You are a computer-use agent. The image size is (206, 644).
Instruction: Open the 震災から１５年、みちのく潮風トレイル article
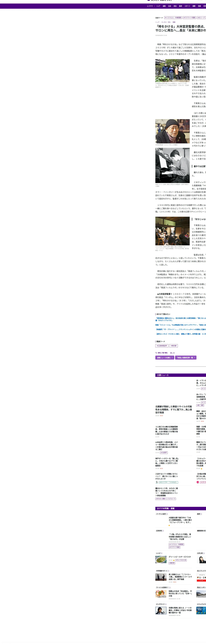point(167,492)
